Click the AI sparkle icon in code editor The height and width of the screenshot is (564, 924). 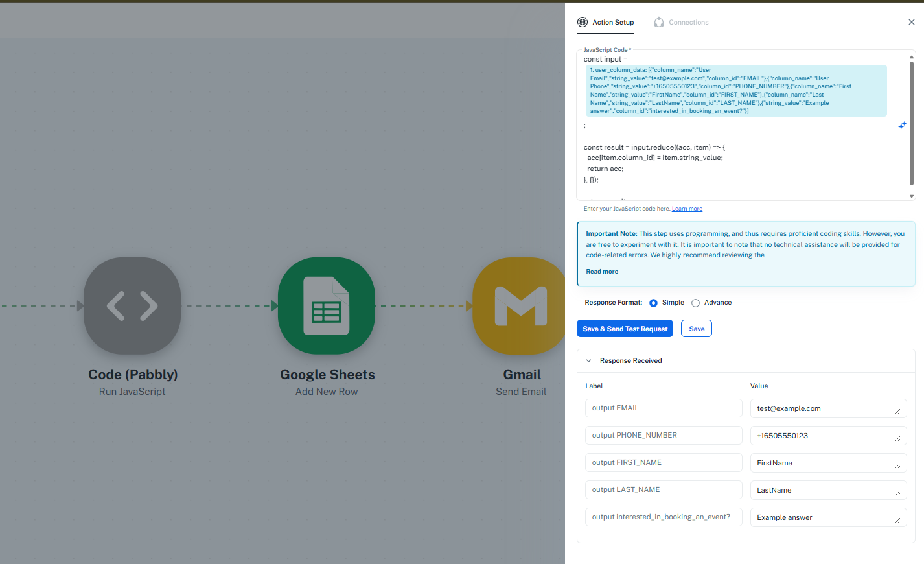tap(902, 125)
